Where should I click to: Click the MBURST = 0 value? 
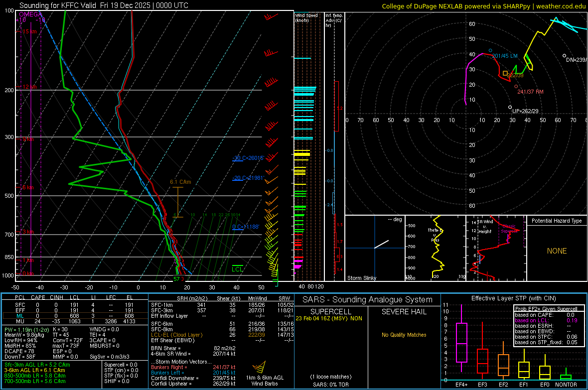coord(105,346)
